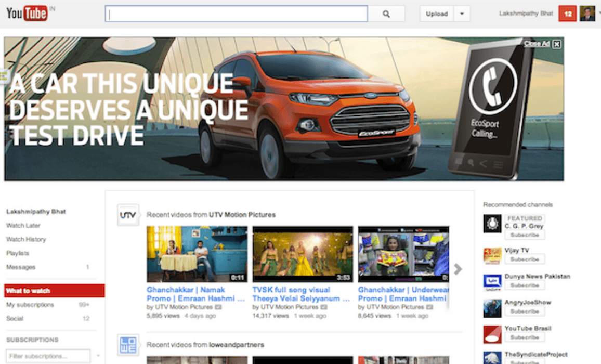Open AngryJoeShow channel avatar
601x364 pixels.
[x=492, y=308]
